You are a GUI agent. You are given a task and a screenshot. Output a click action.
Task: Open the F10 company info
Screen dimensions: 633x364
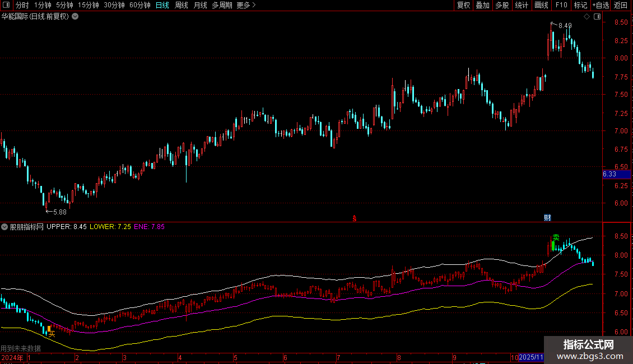coord(561,5)
